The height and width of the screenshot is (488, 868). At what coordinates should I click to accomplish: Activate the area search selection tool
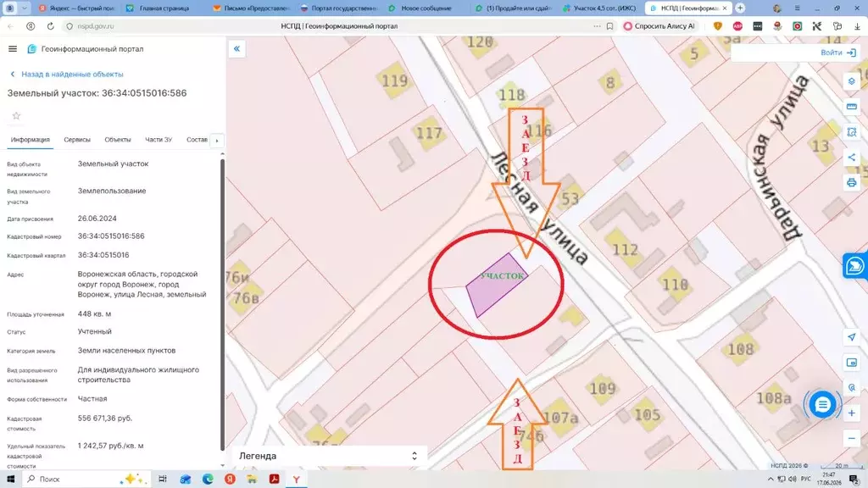click(x=851, y=132)
